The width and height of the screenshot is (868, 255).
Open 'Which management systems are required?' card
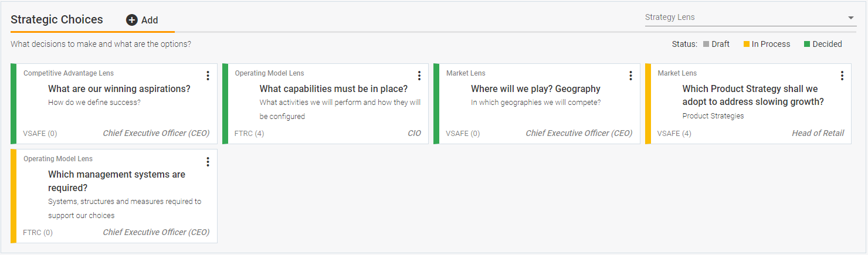tap(116, 181)
